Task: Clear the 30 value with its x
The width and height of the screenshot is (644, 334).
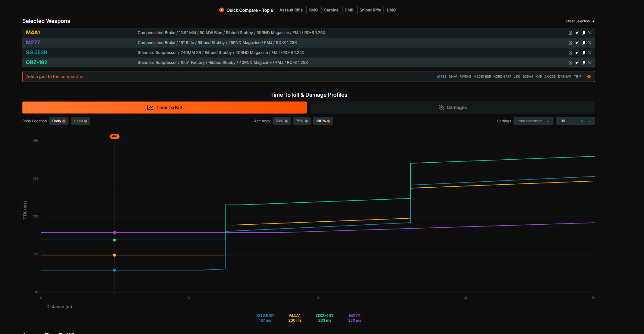Action: [582, 121]
